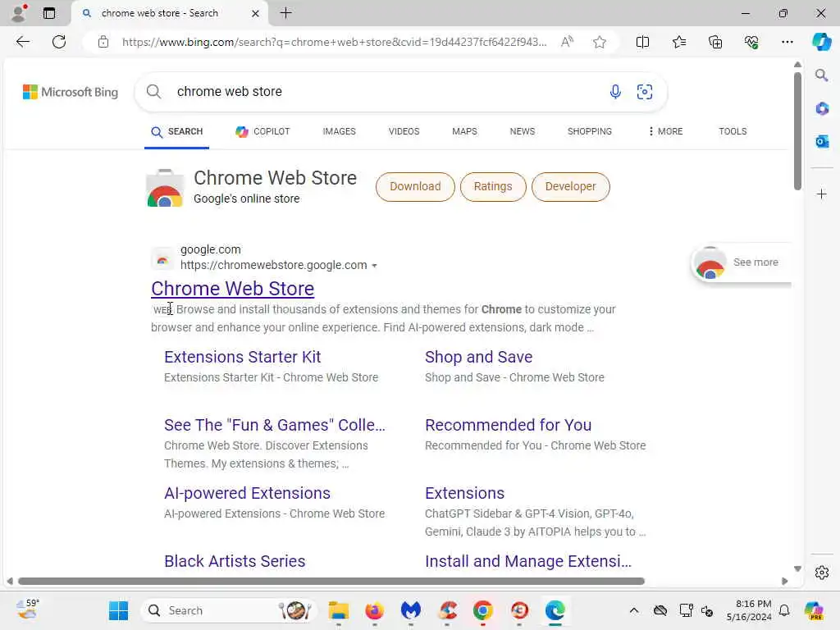Open the Recommended for You link
Image resolution: width=840 pixels, height=630 pixels.
pos(508,426)
